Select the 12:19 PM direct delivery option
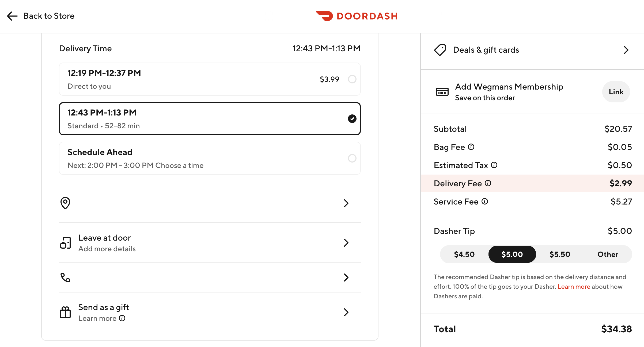Screen dimensions: 644x347 (x=352, y=79)
